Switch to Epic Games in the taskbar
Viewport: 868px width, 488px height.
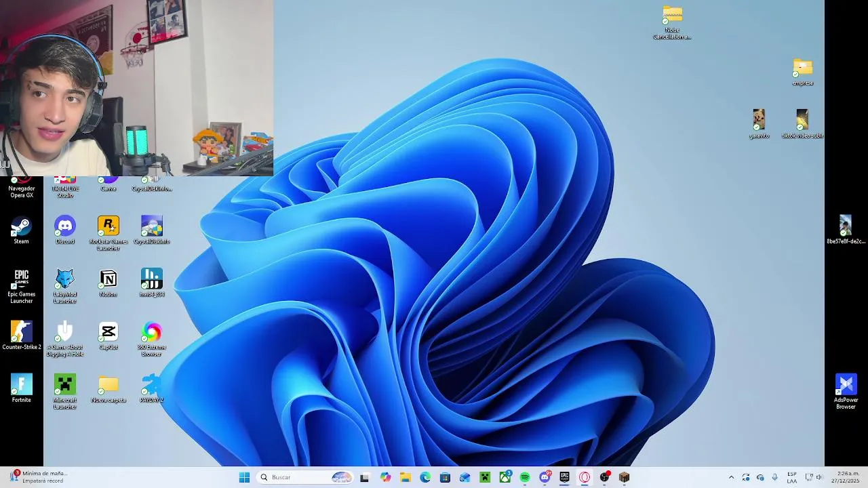pyautogui.click(x=564, y=477)
